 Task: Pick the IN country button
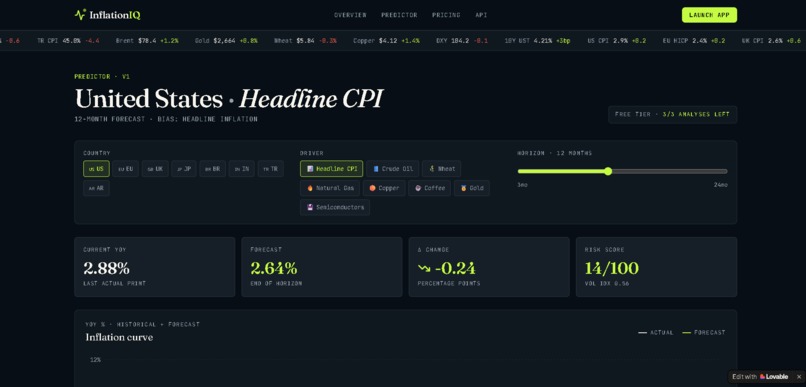click(242, 169)
